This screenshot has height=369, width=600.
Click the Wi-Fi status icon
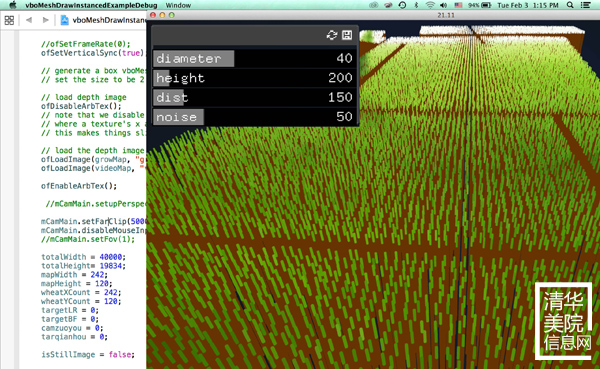(430, 5)
